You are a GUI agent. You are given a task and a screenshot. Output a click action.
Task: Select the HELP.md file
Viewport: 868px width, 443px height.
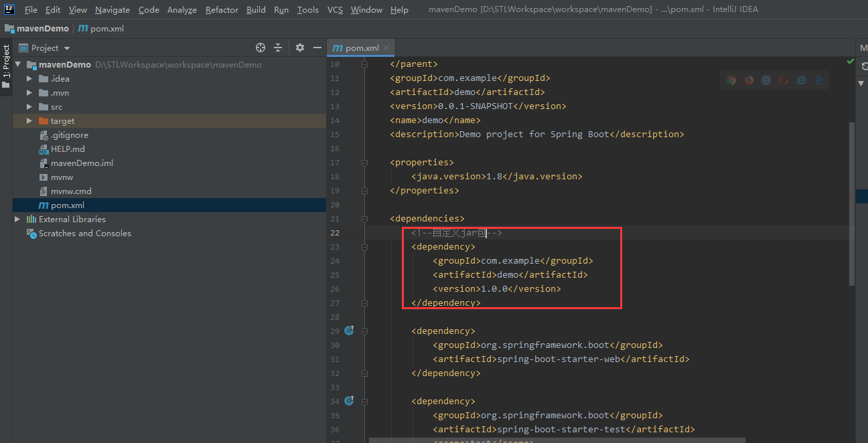[68, 149]
